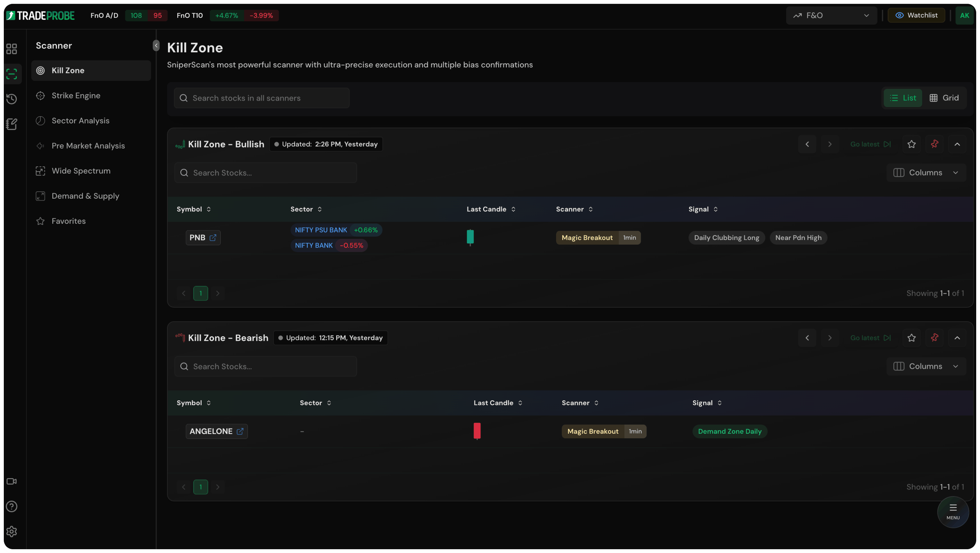Focus Search Stocks field in Bearish panel
Image resolution: width=980 pixels, height=553 pixels.
coord(266,366)
